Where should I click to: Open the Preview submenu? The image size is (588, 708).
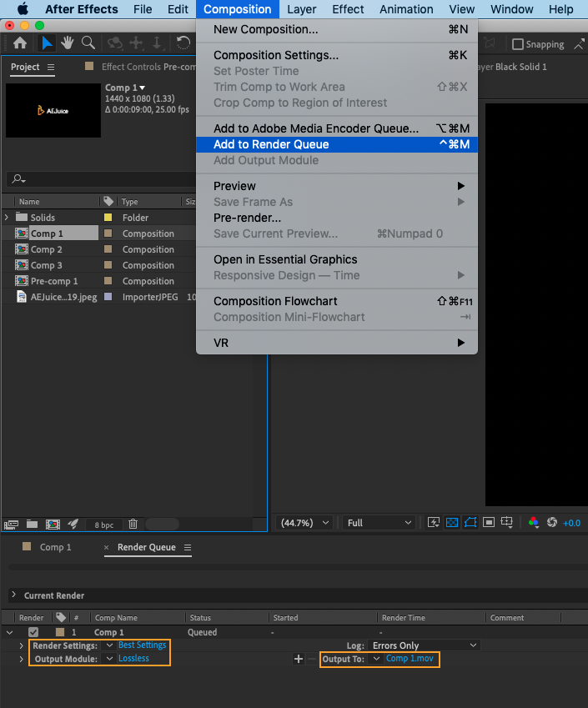337,186
